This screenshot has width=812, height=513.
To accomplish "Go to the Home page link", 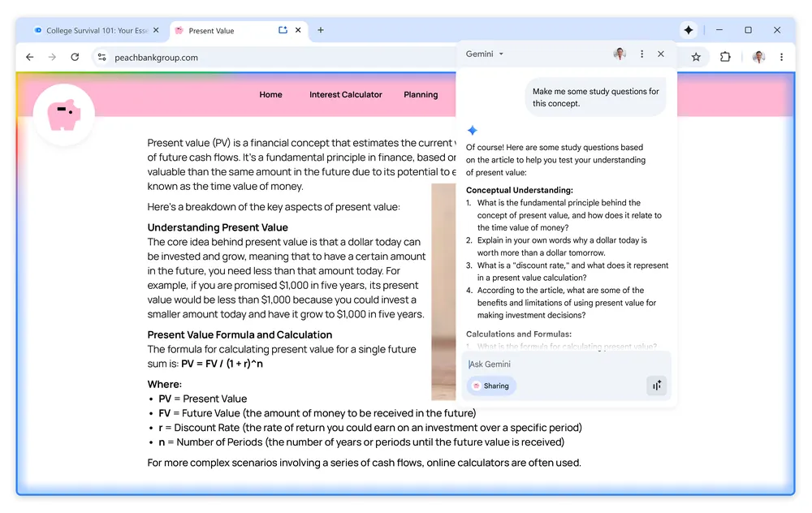I will pyautogui.click(x=270, y=95).
